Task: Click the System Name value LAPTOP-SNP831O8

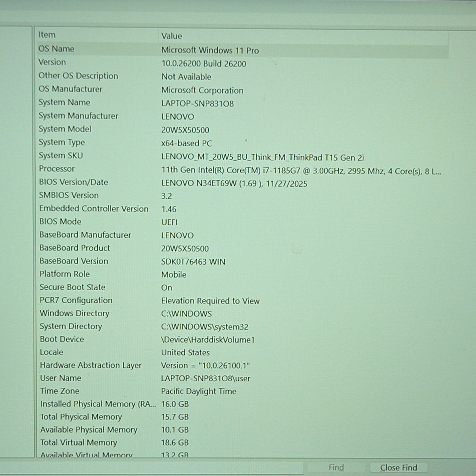Action: coord(197,103)
